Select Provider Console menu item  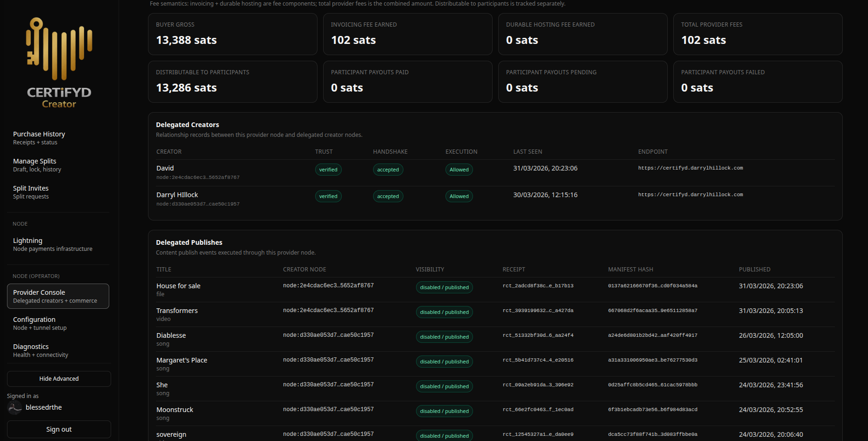pos(58,296)
